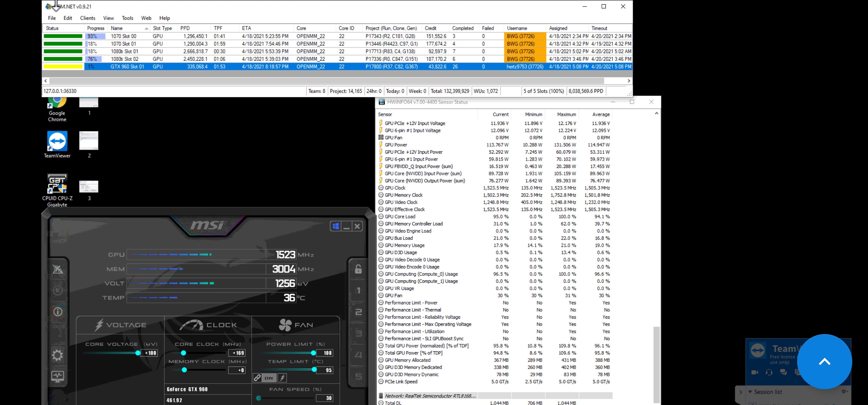The width and height of the screenshot is (868, 405).
Task: Open CPUID CPU-Z Gigabyte shortcut
Action: pos(57,190)
